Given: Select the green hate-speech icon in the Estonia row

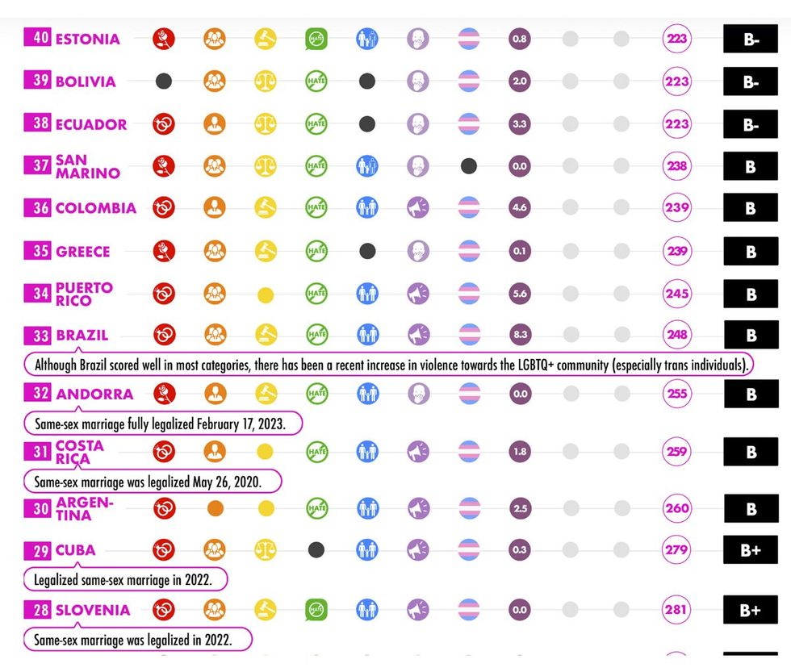Looking at the screenshot, I should [316, 38].
